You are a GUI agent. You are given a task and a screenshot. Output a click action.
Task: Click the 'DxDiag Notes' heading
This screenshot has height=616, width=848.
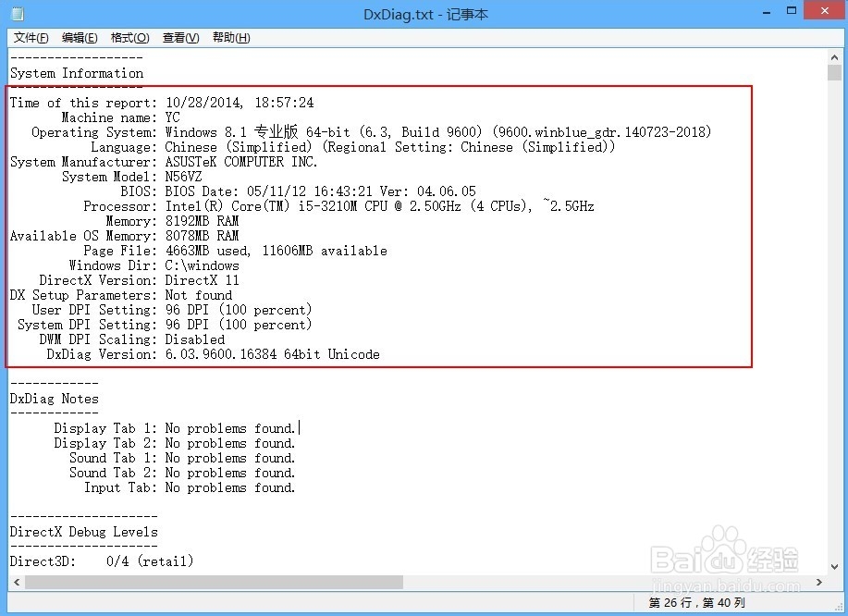[54, 399]
